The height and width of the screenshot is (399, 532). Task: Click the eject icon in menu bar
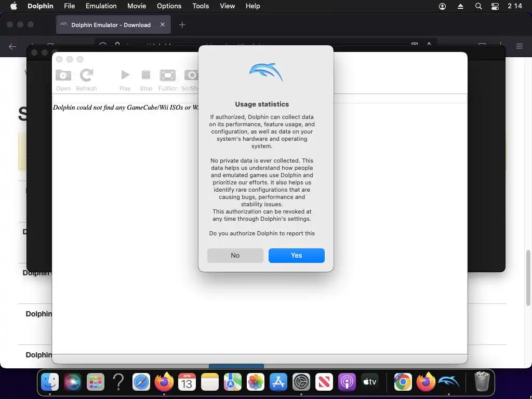coord(460,6)
